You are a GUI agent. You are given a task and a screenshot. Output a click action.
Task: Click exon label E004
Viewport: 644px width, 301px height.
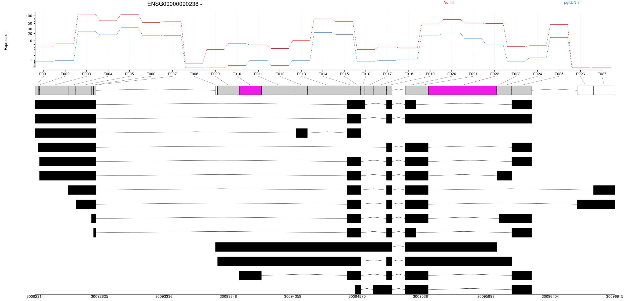click(x=108, y=74)
